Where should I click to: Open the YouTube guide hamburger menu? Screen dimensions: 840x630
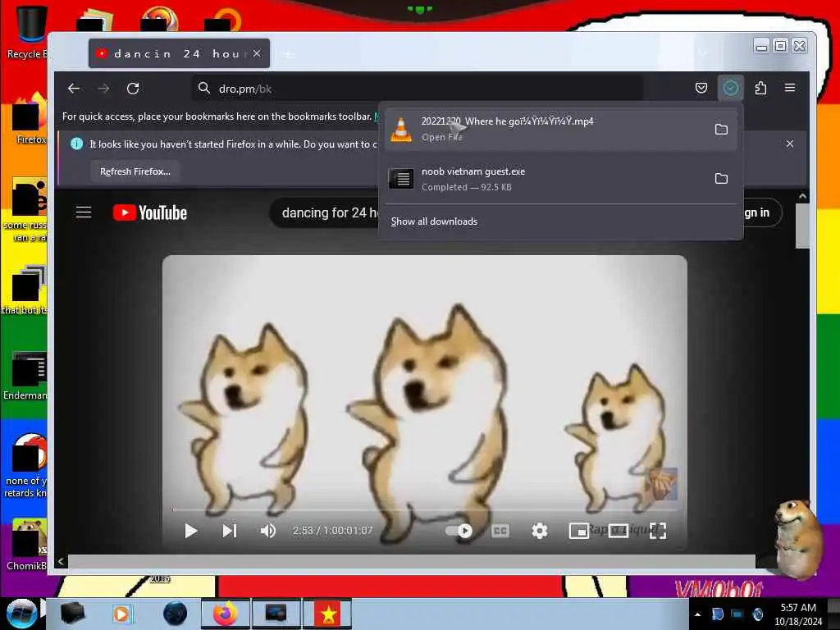pos(84,212)
